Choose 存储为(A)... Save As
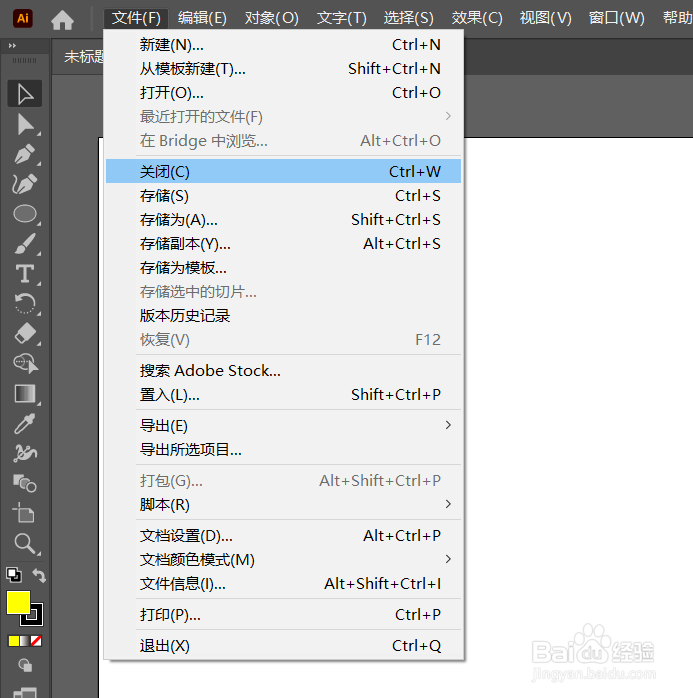The height and width of the screenshot is (698, 693). [x=283, y=219]
